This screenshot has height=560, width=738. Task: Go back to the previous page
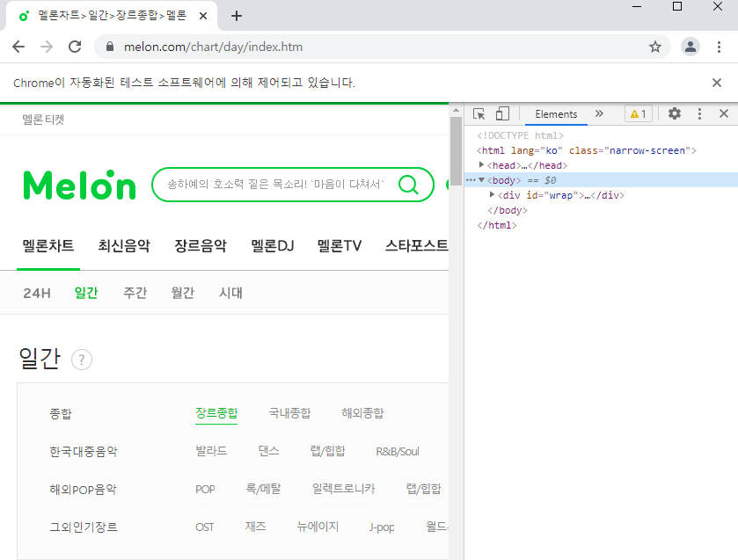18,47
